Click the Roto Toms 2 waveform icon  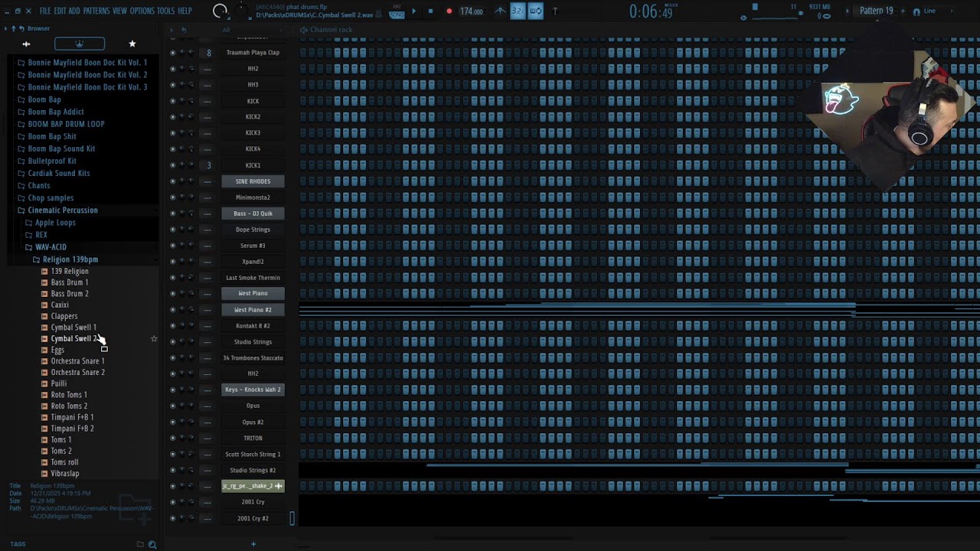click(44, 406)
